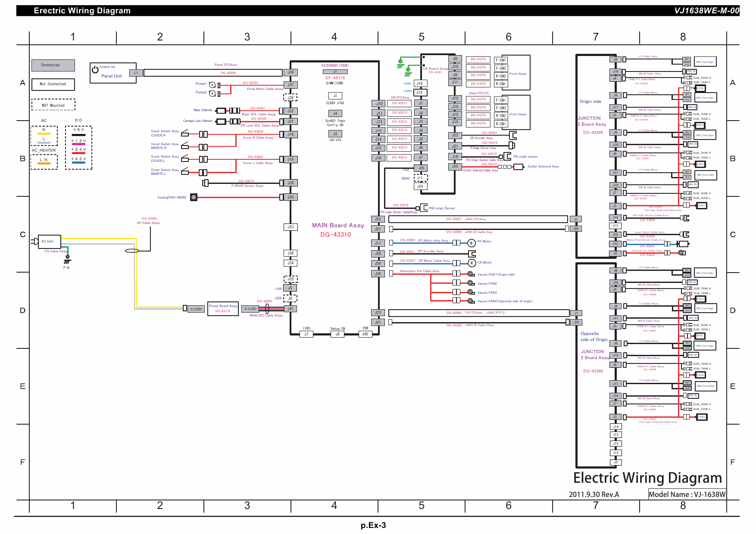Click the CR_Motor M symbol

pyautogui.click(x=472, y=263)
